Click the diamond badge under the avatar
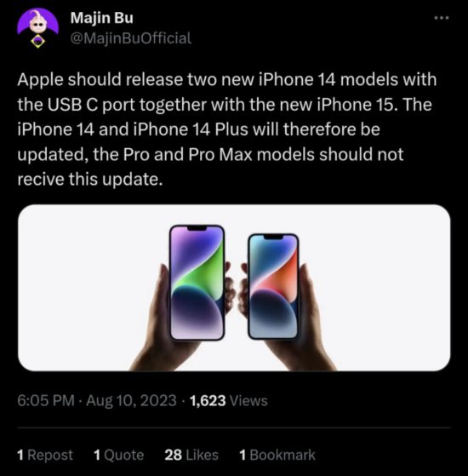The width and height of the screenshot is (468, 476). [x=38, y=41]
